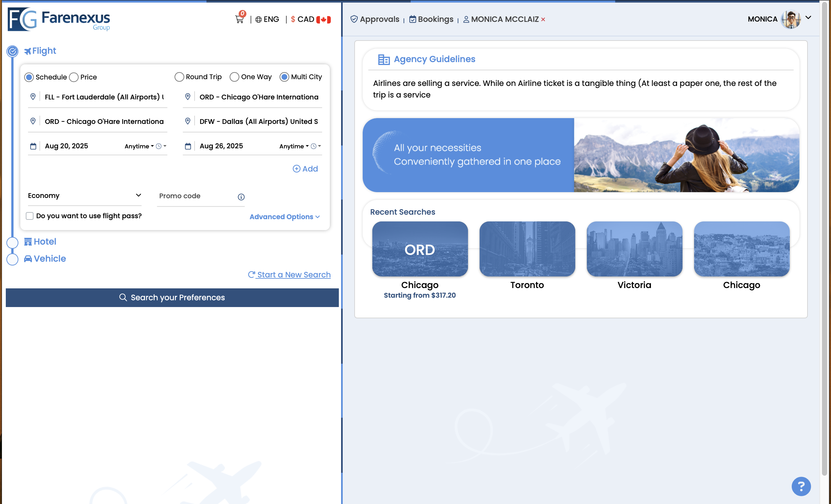Click the MONICA profile avatar
This screenshot has width=831, height=504.
[x=791, y=19]
